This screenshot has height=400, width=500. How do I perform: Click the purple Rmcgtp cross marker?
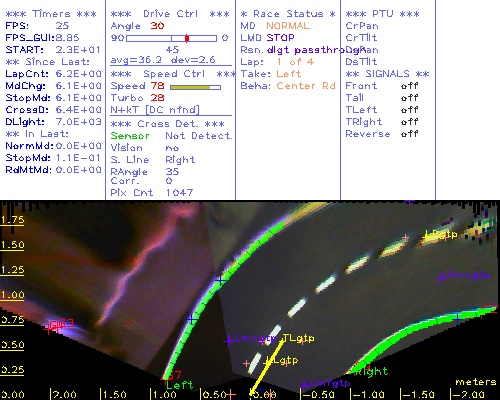(442, 277)
